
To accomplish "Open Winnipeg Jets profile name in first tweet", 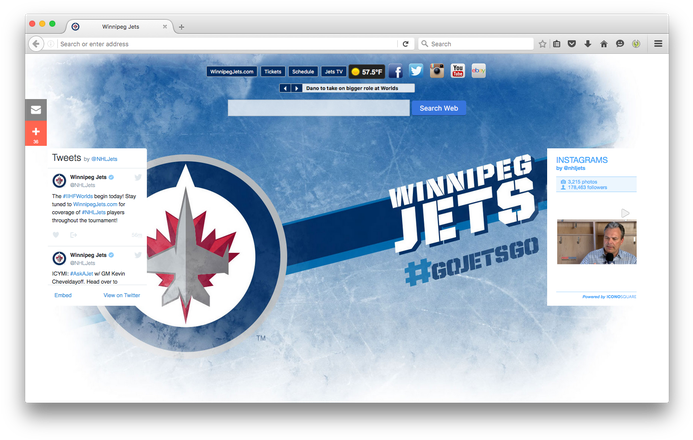I will coord(88,177).
